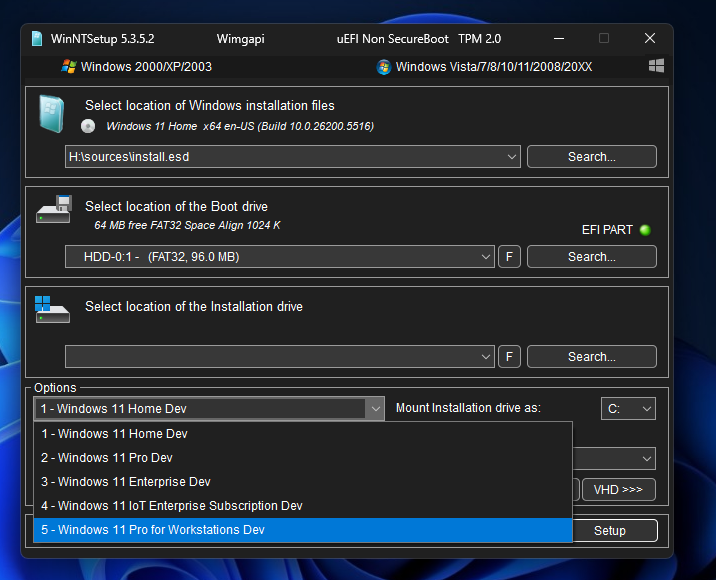
Task: Click the TPM 2.0 title bar text
Action: 479,39
